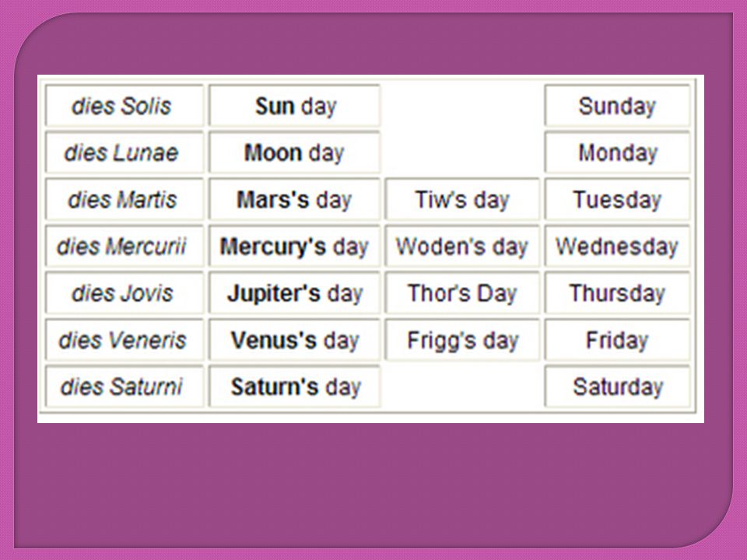The width and height of the screenshot is (747, 560).
Task: Click the 'Wednesday' cell
Action: 617,246
